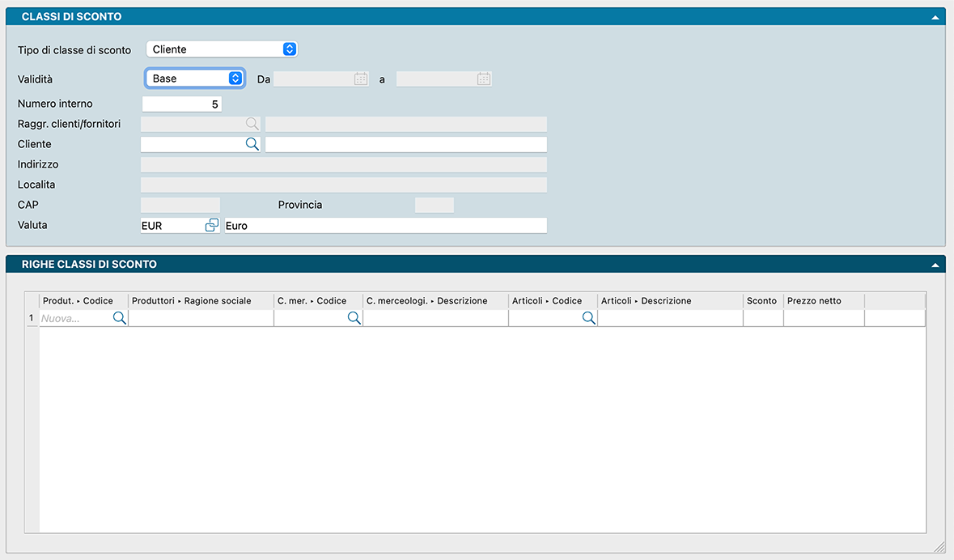This screenshot has height=560, width=954.
Task: Open the 'Da' date calendar icon
Action: (x=361, y=79)
